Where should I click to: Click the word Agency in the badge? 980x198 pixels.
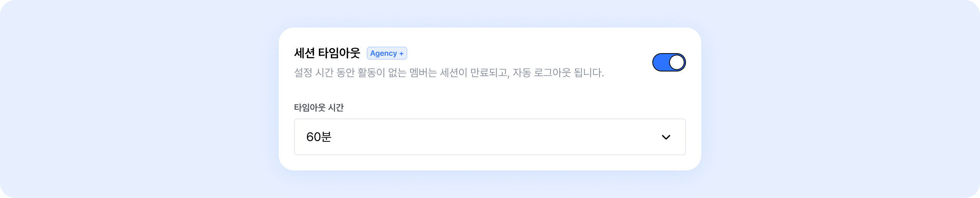383,53
